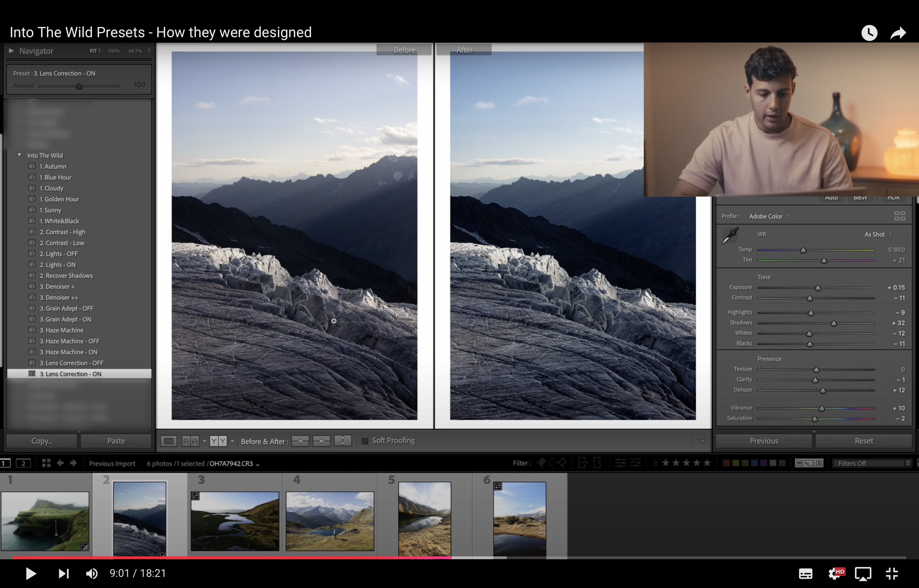Go forward with filmstrip arrow

click(74, 463)
